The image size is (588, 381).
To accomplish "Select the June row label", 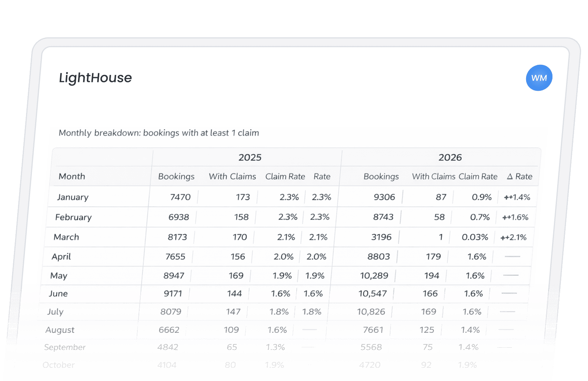I will coord(58,294).
